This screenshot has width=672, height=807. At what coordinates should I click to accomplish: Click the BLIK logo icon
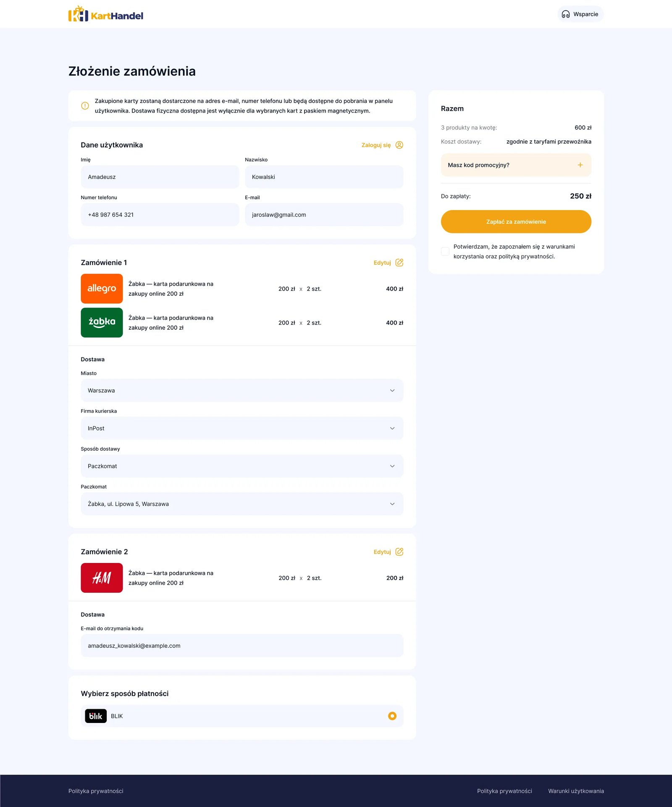[96, 716]
